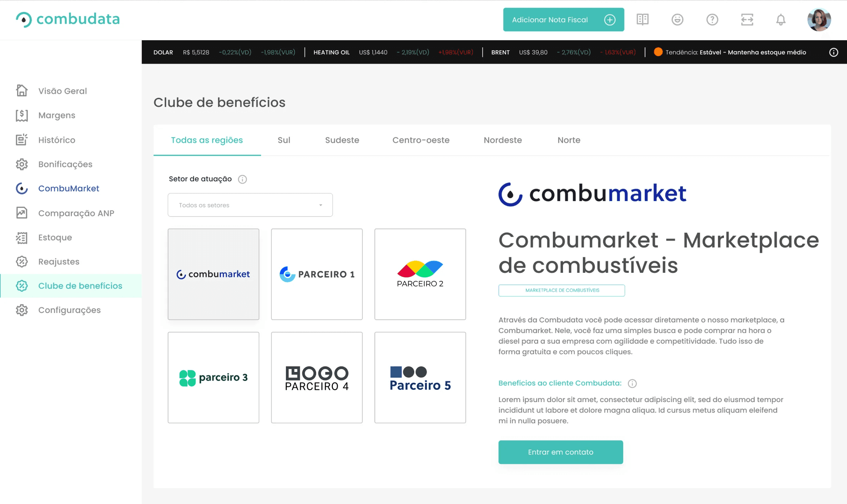Click plus icon on Adicionar Nota Fiscal

tap(610, 20)
